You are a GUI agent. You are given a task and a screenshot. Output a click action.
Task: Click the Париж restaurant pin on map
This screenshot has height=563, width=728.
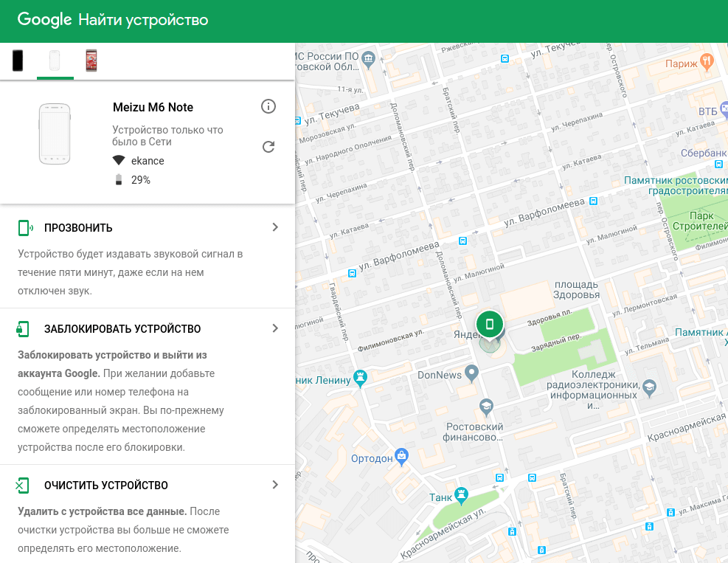point(707,62)
